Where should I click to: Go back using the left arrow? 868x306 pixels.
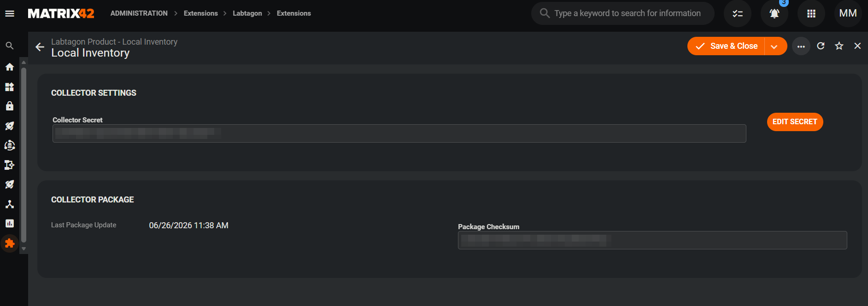tap(40, 47)
